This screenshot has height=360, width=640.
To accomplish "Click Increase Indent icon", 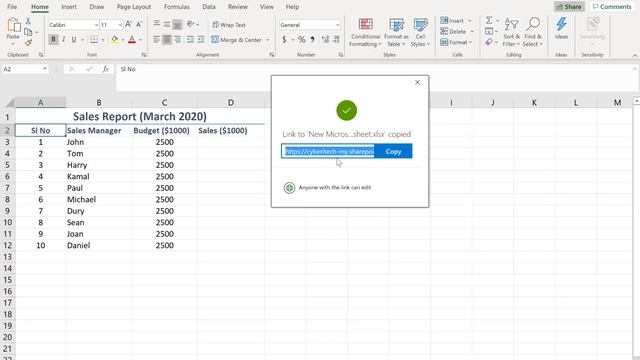I will point(201,40).
